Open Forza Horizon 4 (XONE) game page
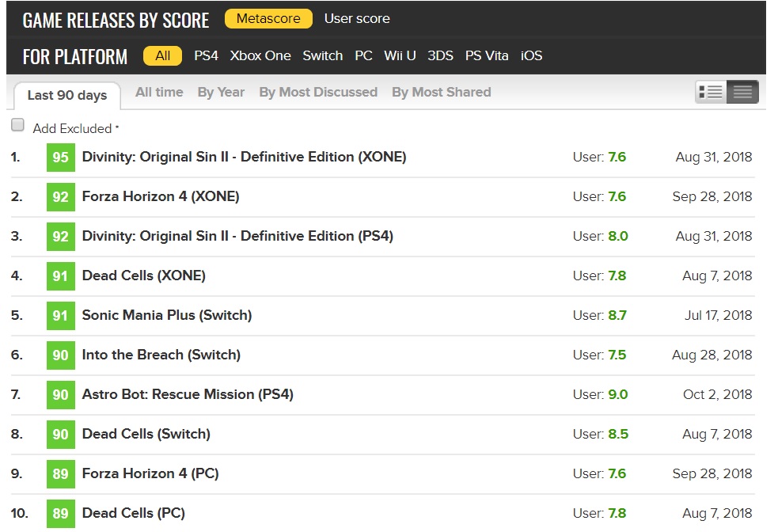 click(x=161, y=196)
